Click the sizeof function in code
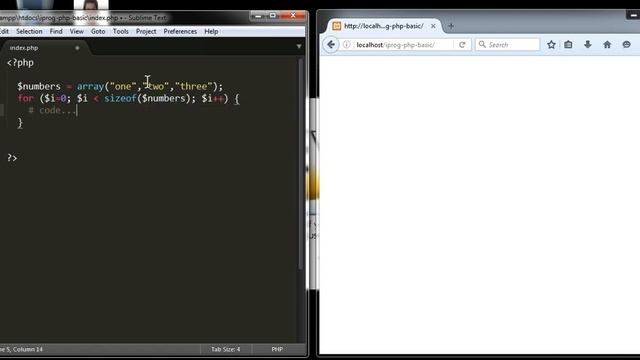Screen dimensions: 640x360 (120, 98)
